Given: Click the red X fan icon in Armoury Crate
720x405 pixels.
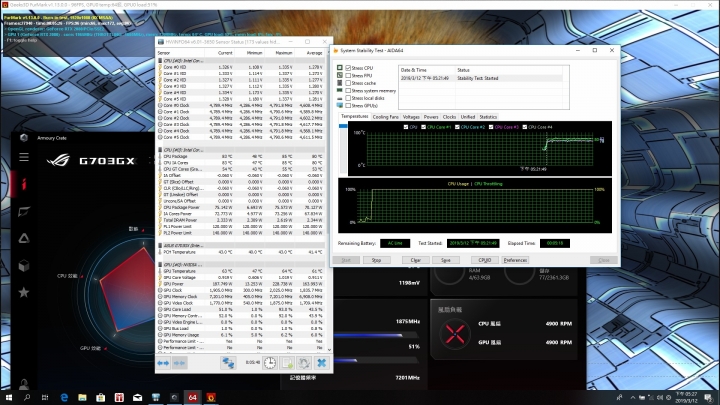Looking at the screenshot, I should 455,334.
